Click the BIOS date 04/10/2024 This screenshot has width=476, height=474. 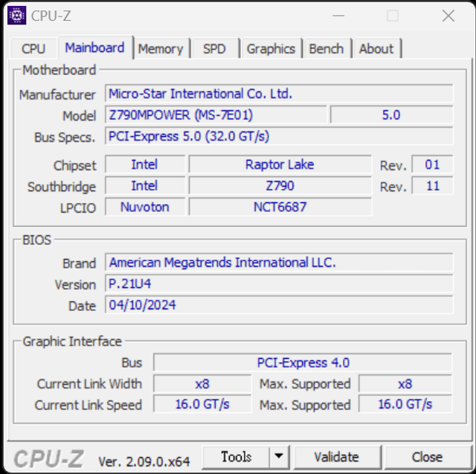(x=279, y=305)
